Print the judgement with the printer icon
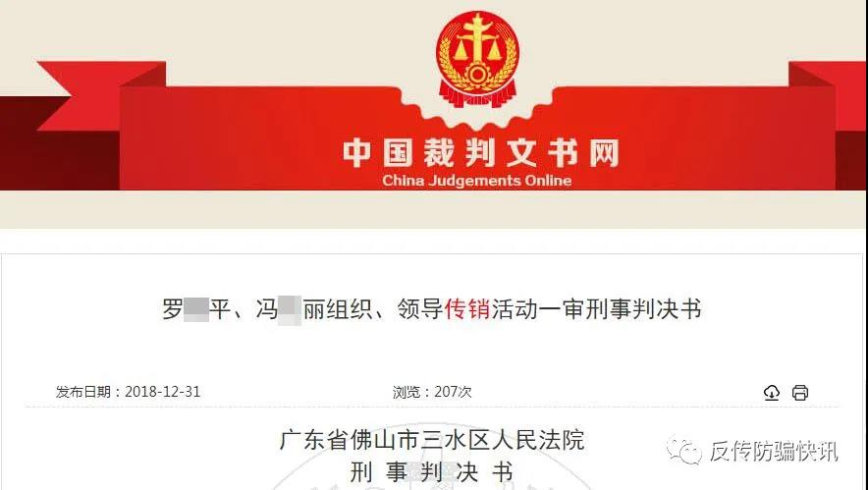The image size is (868, 490). (800, 393)
